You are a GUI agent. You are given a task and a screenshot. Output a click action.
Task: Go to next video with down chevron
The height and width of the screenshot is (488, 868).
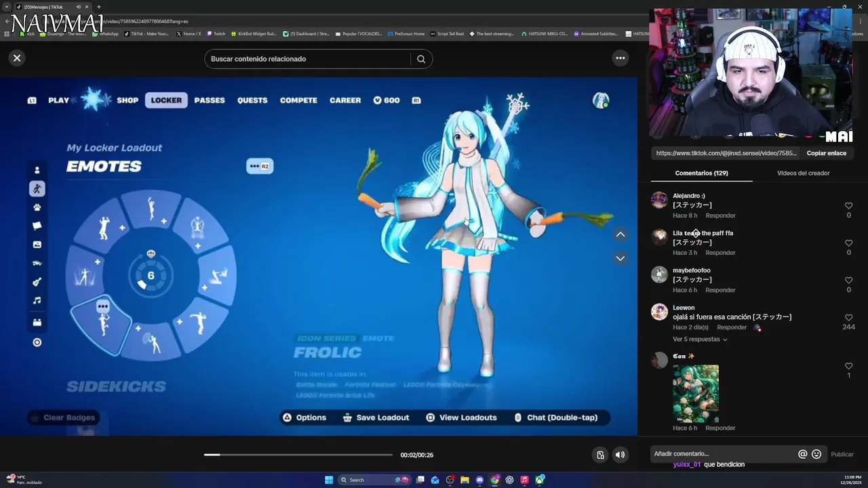620,258
